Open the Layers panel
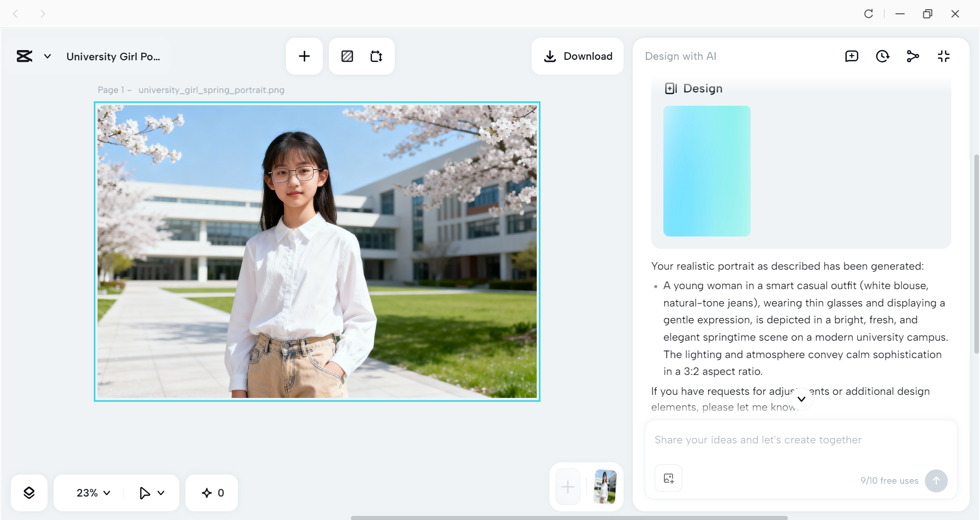 coord(29,492)
